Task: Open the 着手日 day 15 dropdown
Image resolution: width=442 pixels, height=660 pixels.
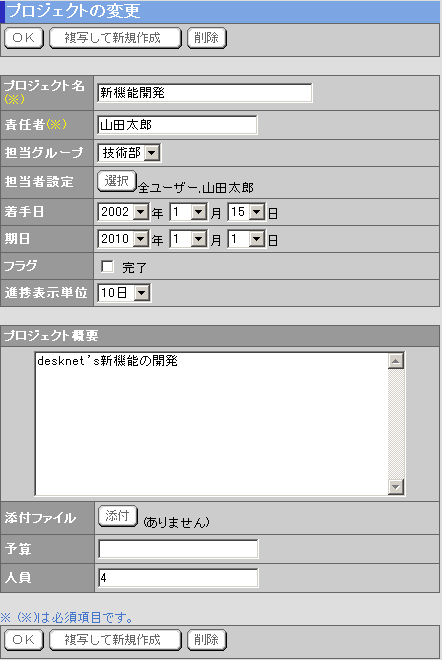Action: [x=246, y=212]
